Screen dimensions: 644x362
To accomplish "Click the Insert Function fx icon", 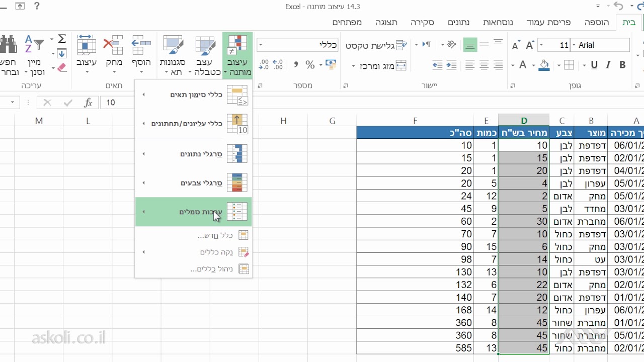I will pyautogui.click(x=88, y=103).
